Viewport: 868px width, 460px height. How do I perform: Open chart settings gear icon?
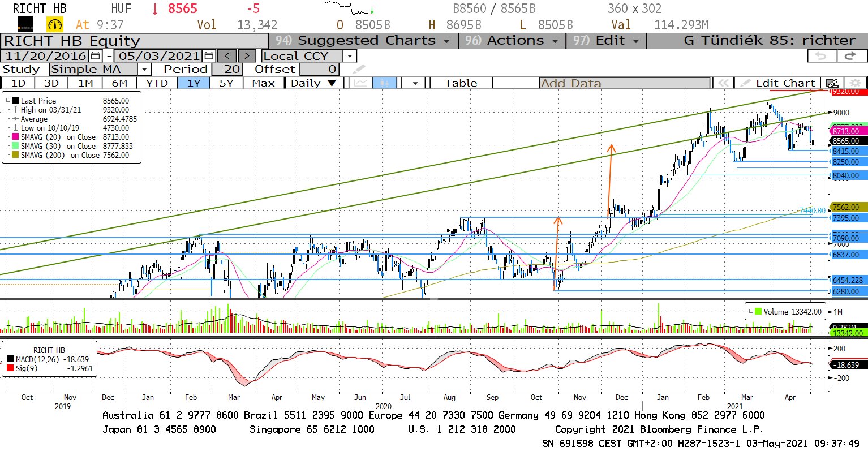[x=856, y=83]
